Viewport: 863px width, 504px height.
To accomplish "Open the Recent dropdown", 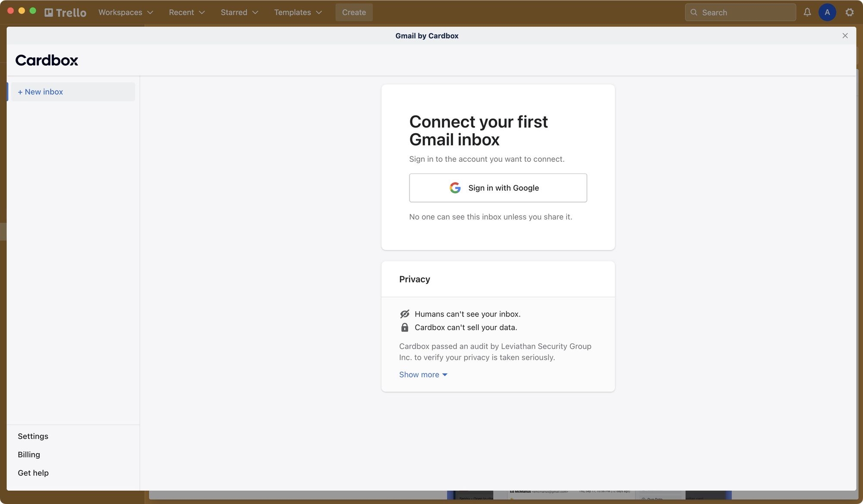I will click(186, 12).
